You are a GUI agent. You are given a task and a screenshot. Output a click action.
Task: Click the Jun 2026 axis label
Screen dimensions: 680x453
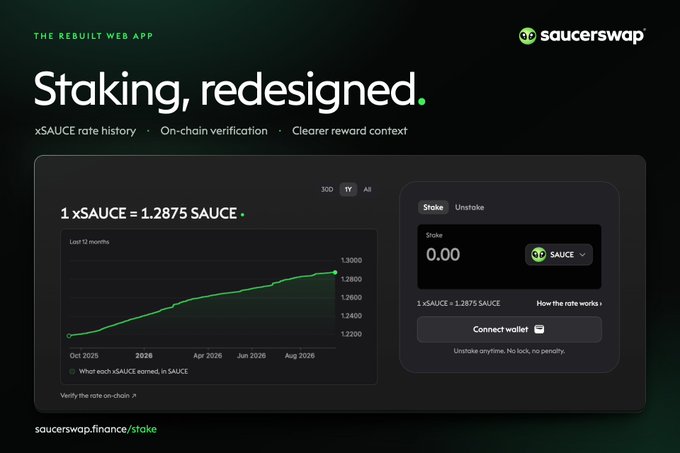click(x=251, y=355)
